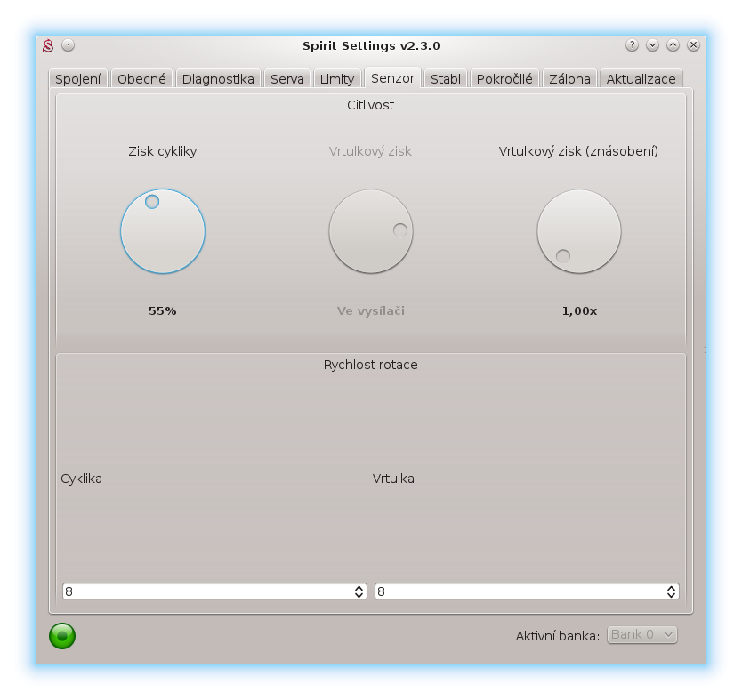Screen dimensions: 742x700
Task: Click the Zisk cykliky gain dial
Action: pos(163,231)
